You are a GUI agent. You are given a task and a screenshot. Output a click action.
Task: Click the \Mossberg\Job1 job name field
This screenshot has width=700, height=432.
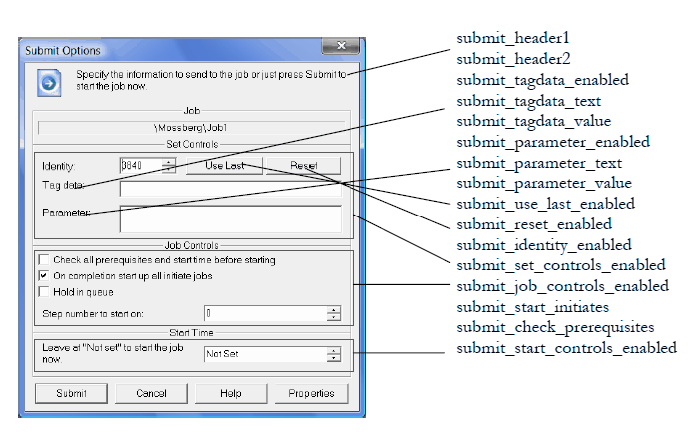click(190, 127)
